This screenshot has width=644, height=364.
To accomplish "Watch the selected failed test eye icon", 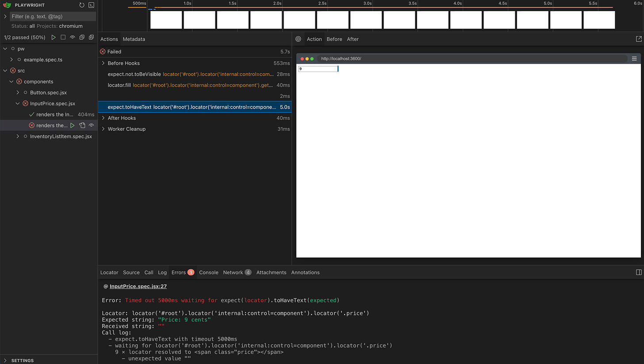I will (x=91, y=125).
